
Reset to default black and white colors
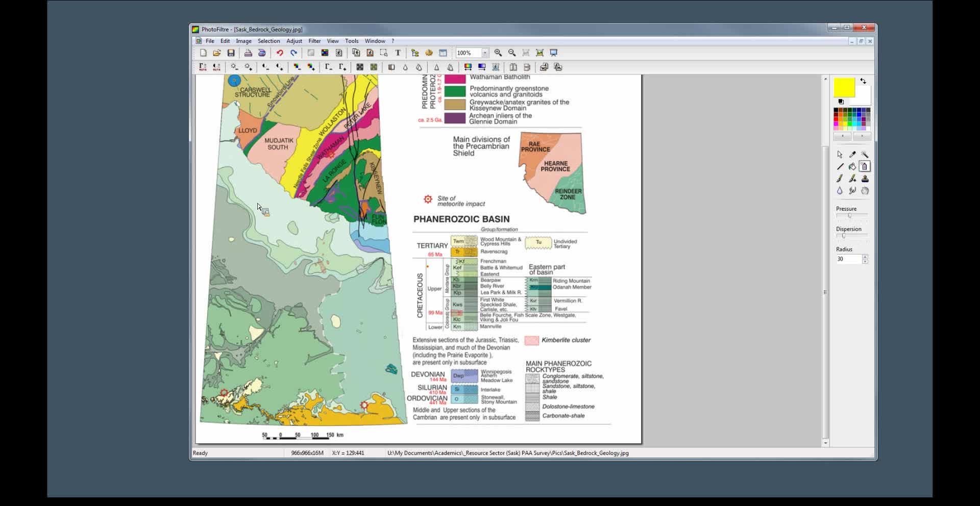[x=841, y=102]
